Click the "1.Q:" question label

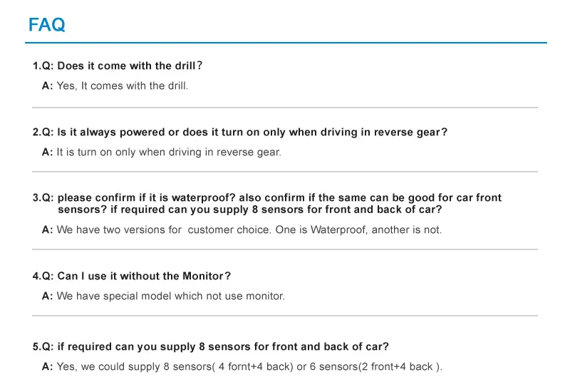pyautogui.click(x=43, y=66)
